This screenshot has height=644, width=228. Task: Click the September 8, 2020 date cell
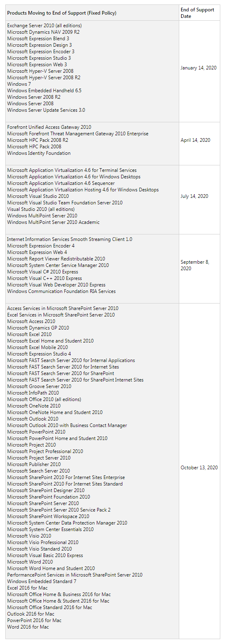pos(195,265)
